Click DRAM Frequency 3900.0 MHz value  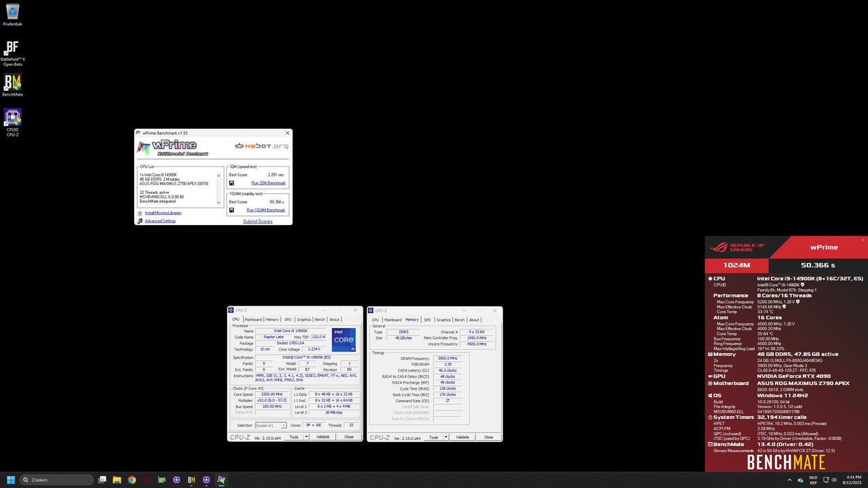click(448, 358)
